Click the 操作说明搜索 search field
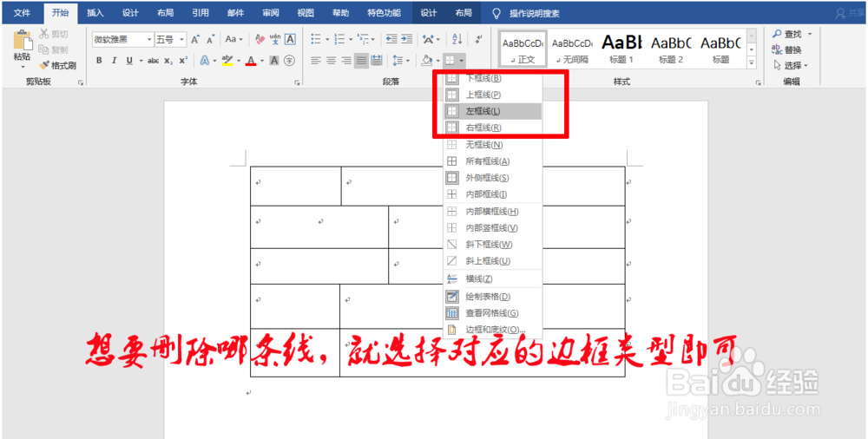This screenshot has height=439, width=868. point(534,13)
